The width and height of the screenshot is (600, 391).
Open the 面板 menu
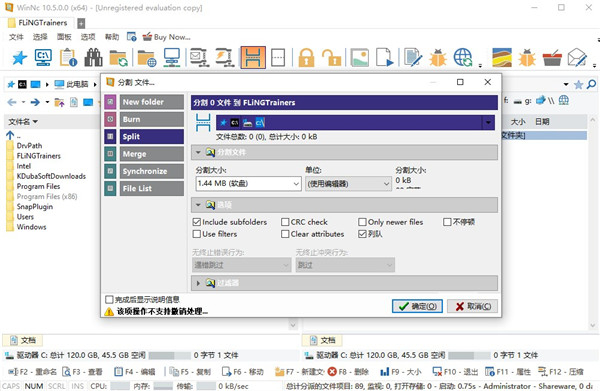coord(64,37)
